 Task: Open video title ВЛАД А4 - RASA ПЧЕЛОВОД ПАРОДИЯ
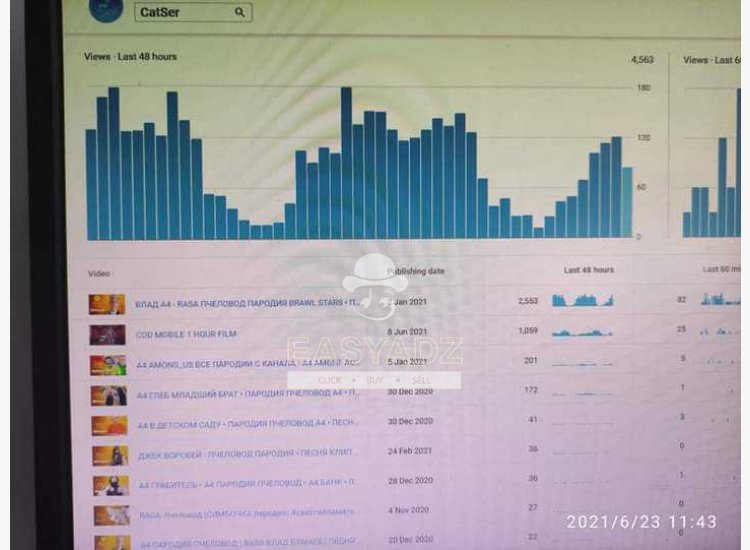point(247,303)
